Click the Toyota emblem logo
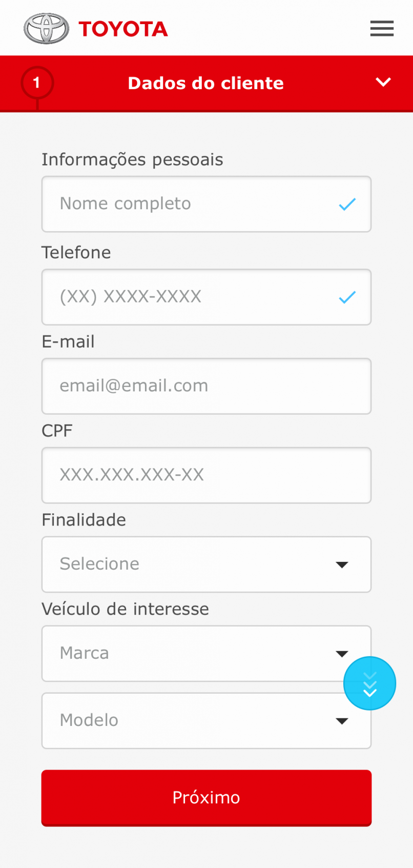 46,29
